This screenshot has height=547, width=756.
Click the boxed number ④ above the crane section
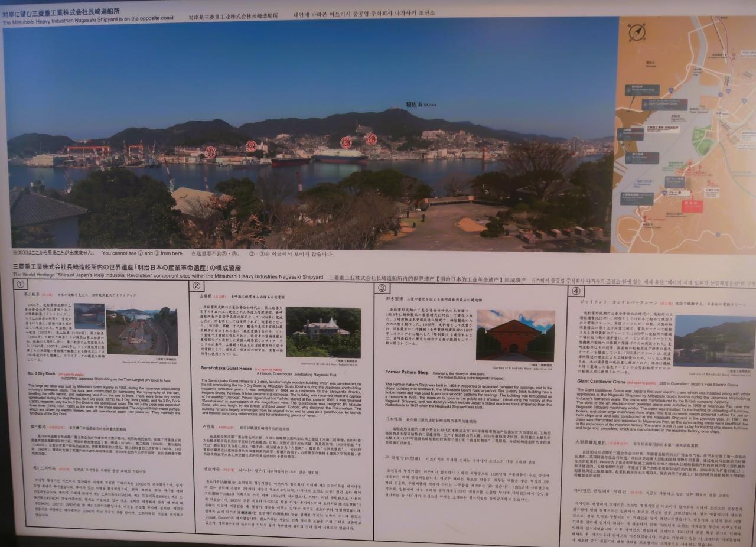coord(575,291)
